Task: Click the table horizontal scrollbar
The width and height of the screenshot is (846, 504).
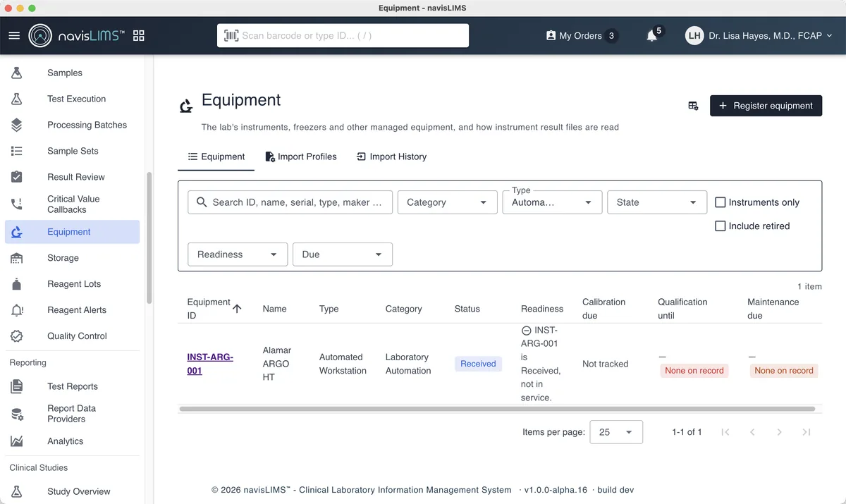Action: click(497, 409)
